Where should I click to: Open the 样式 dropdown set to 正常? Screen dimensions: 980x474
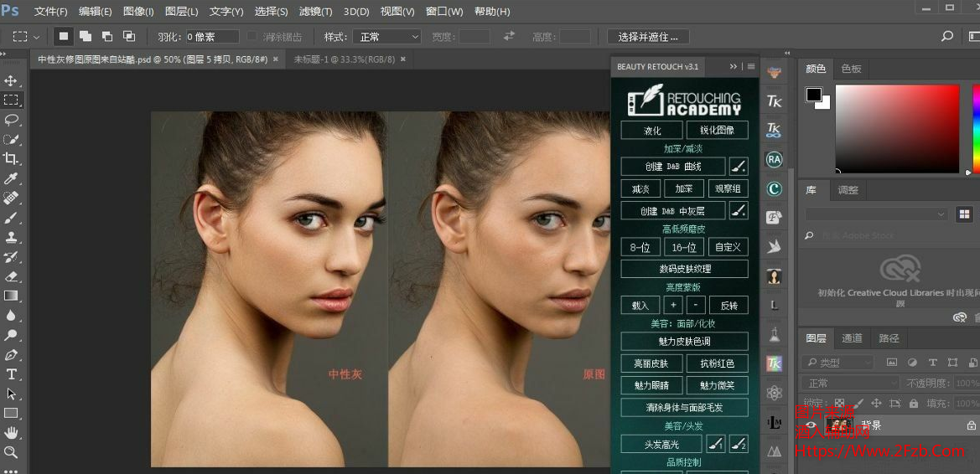(x=386, y=37)
